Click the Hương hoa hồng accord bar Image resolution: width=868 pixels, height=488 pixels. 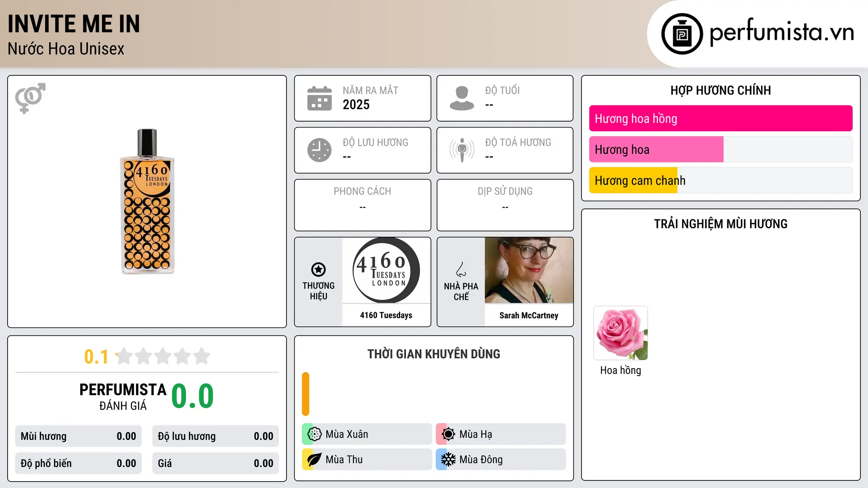coord(721,119)
